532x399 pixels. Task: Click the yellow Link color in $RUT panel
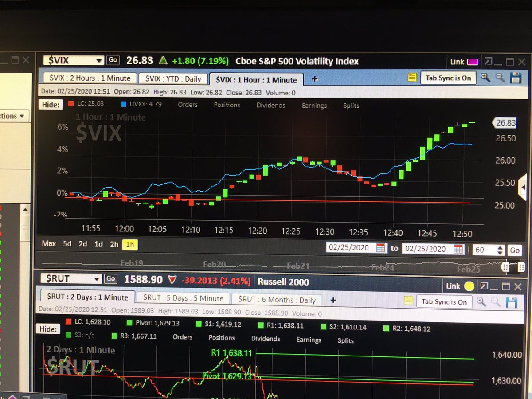pos(469,286)
